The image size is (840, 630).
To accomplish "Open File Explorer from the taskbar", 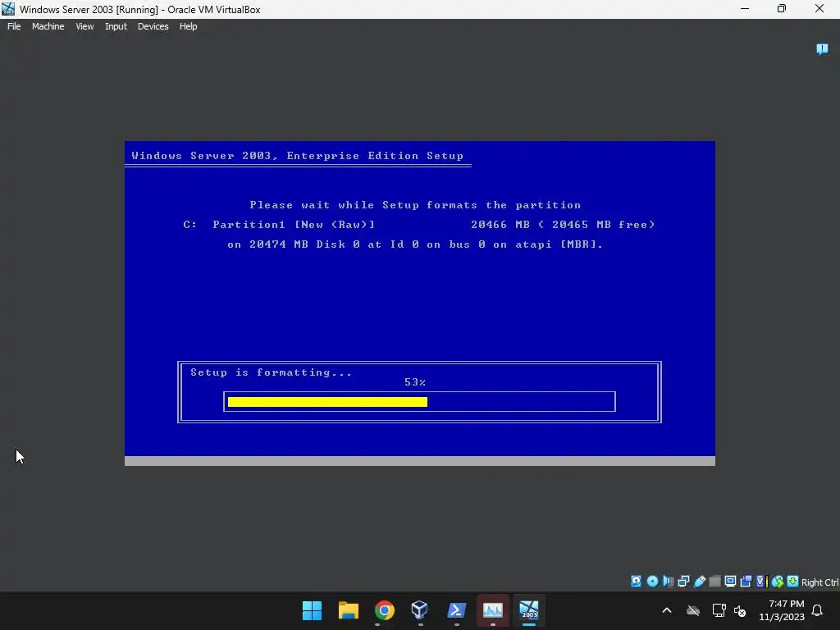I will point(348,610).
